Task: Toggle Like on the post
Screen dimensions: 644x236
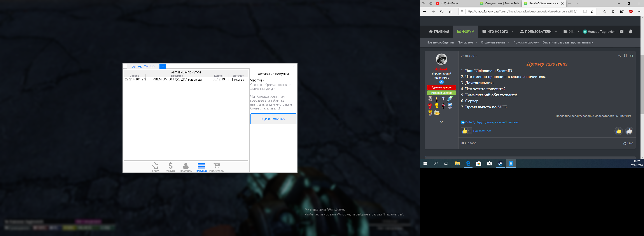Action: click(628, 143)
